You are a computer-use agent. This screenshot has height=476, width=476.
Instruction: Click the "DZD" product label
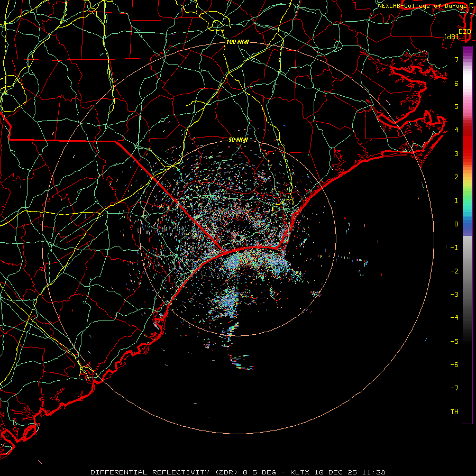click(x=464, y=31)
